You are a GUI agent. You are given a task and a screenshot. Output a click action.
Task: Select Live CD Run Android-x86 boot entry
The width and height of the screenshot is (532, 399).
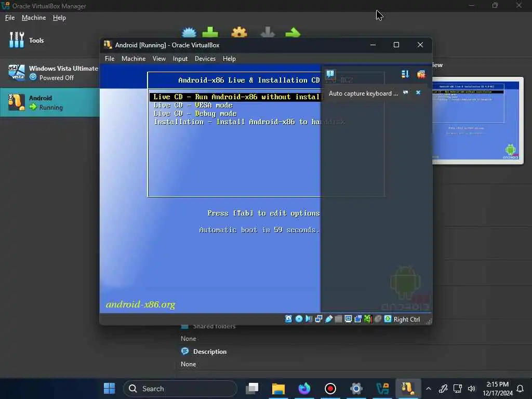235,97
